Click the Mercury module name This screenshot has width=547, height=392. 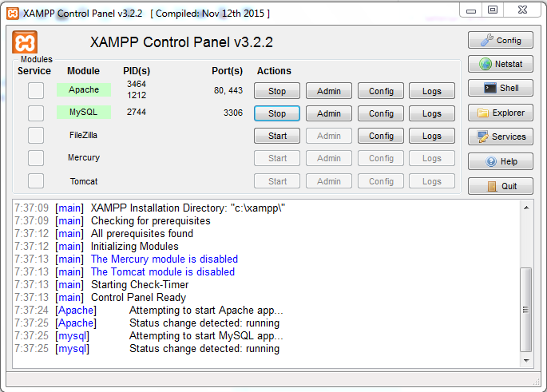(x=84, y=157)
